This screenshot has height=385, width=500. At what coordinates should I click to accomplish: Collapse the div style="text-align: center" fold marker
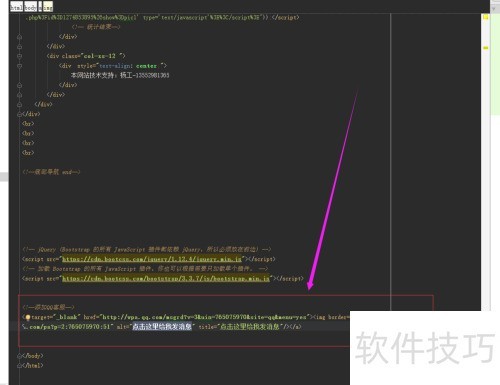[x=19, y=66]
